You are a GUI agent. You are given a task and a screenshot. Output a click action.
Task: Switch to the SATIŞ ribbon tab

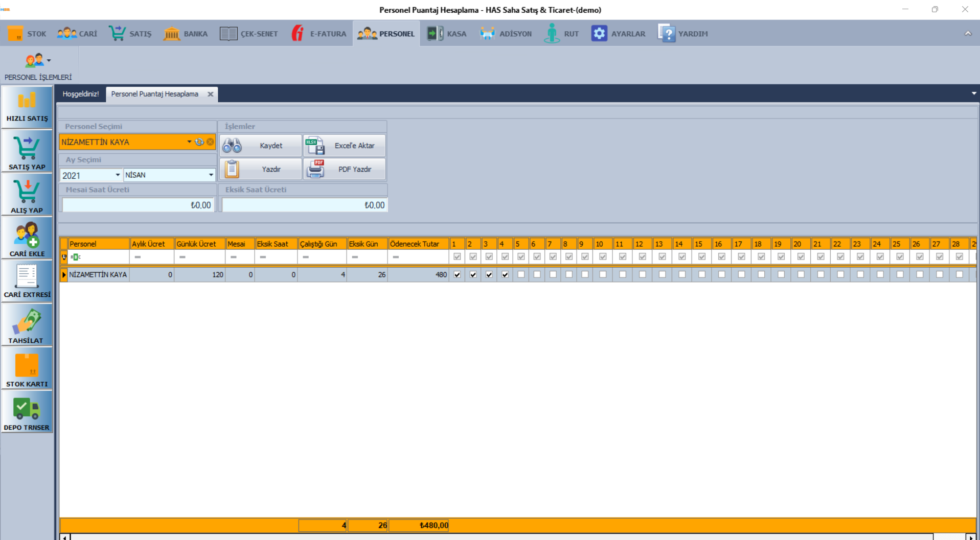(x=130, y=34)
